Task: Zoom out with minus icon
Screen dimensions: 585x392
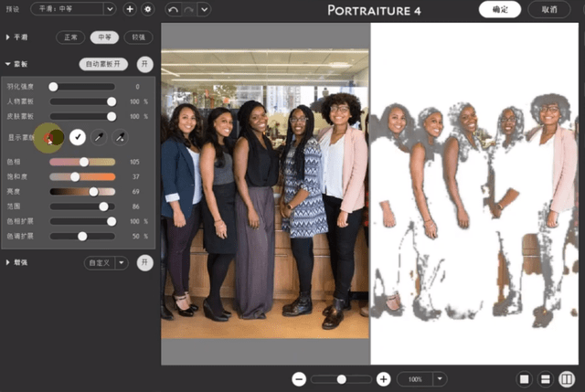Action: point(299,379)
